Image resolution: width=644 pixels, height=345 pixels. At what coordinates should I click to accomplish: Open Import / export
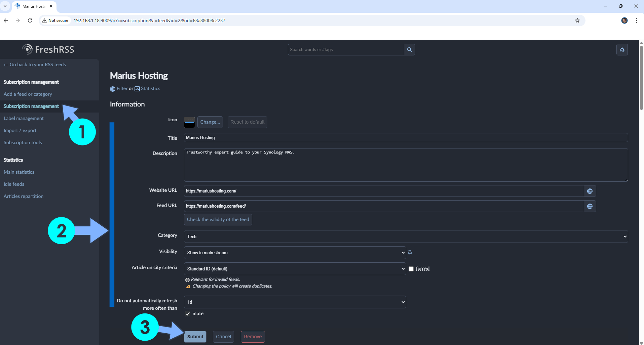pyautogui.click(x=20, y=130)
